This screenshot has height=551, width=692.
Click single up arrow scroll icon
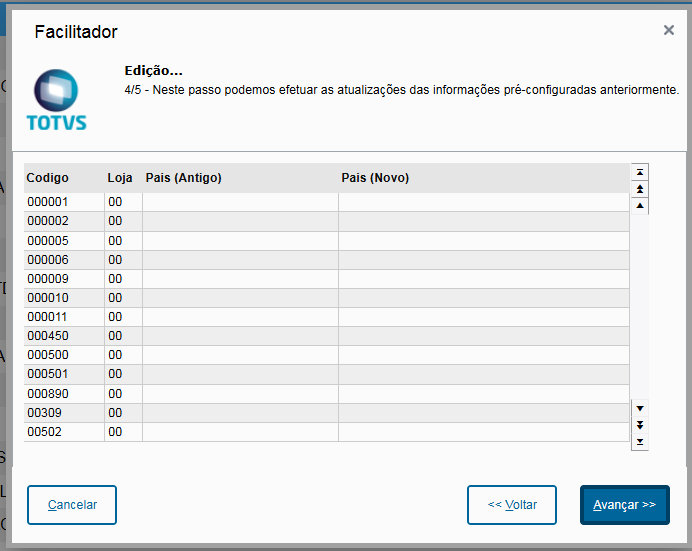click(x=641, y=206)
